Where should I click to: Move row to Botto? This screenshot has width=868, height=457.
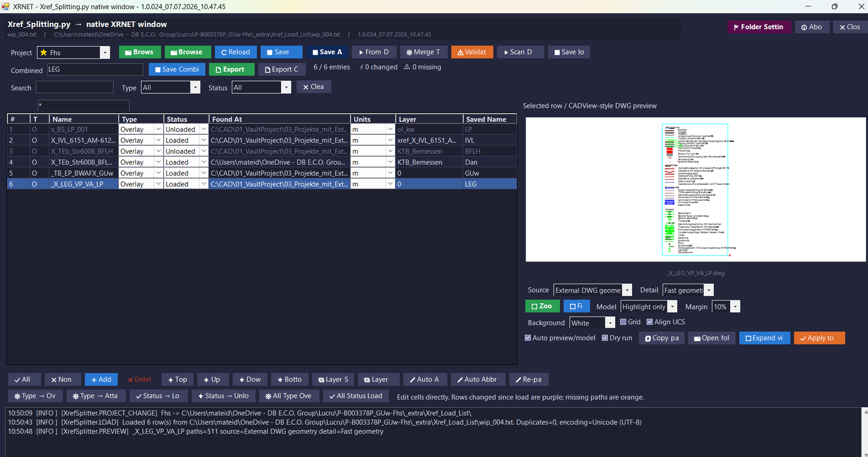tap(289, 379)
